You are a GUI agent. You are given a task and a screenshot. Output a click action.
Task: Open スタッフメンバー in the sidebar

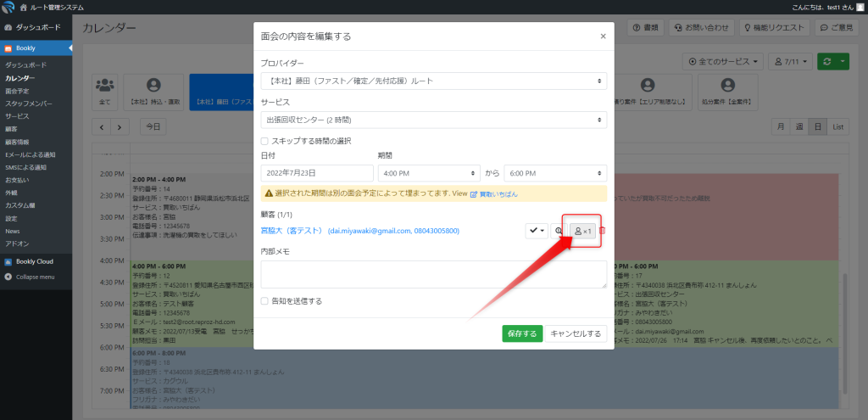click(x=30, y=103)
